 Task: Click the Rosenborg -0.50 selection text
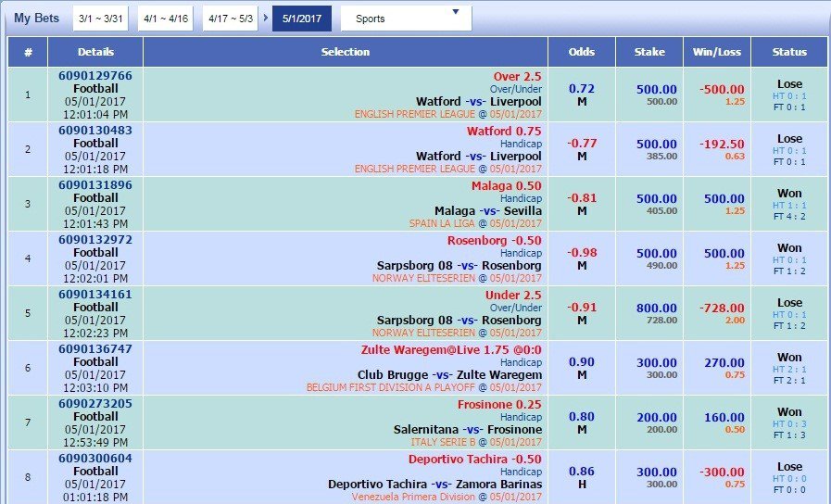(x=495, y=241)
